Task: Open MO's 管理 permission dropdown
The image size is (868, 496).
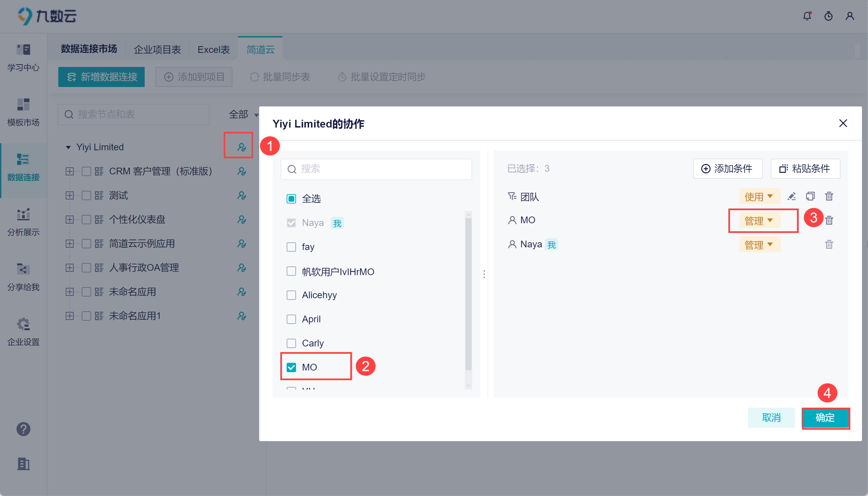Action: pyautogui.click(x=758, y=221)
